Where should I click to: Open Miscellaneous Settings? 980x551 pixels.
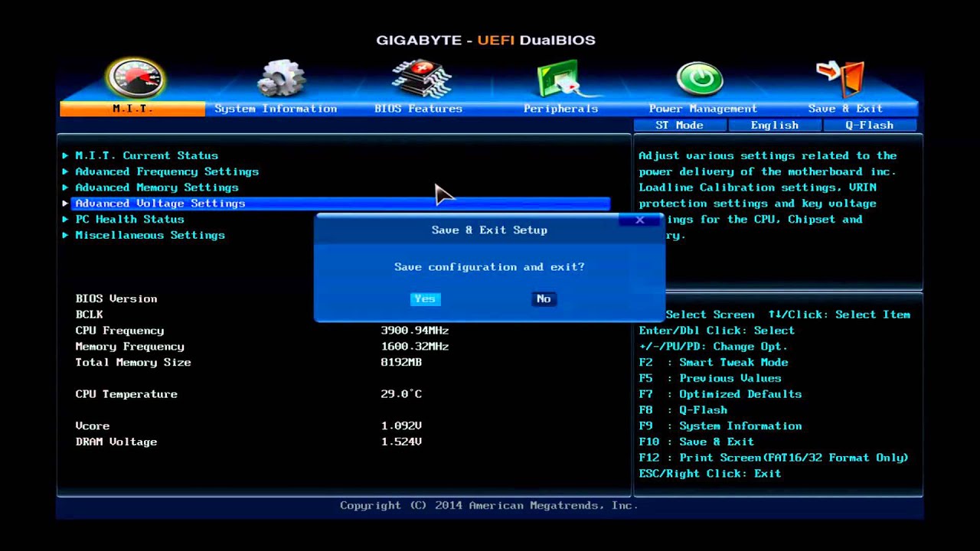click(x=150, y=236)
